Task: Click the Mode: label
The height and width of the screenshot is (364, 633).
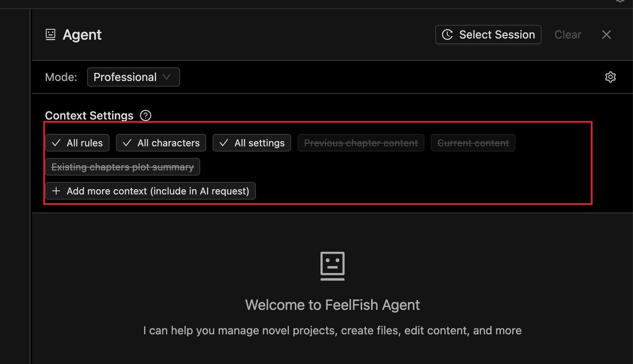Action: click(61, 77)
